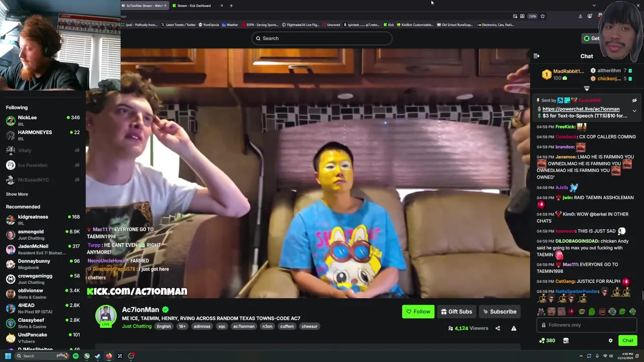This screenshot has width=644, height=362.
Task: Open Firefox from taskbar
Action: click(109, 356)
